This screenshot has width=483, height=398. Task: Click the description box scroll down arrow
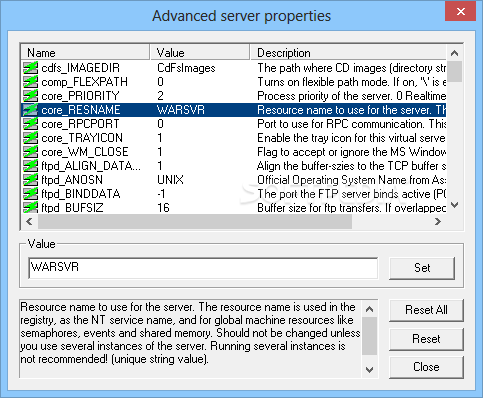point(369,370)
